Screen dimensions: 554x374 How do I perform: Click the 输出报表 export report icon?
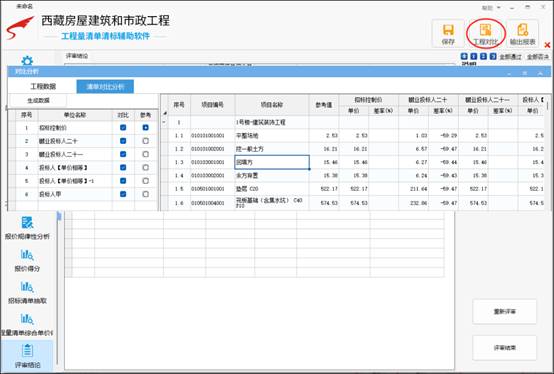(523, 34)
